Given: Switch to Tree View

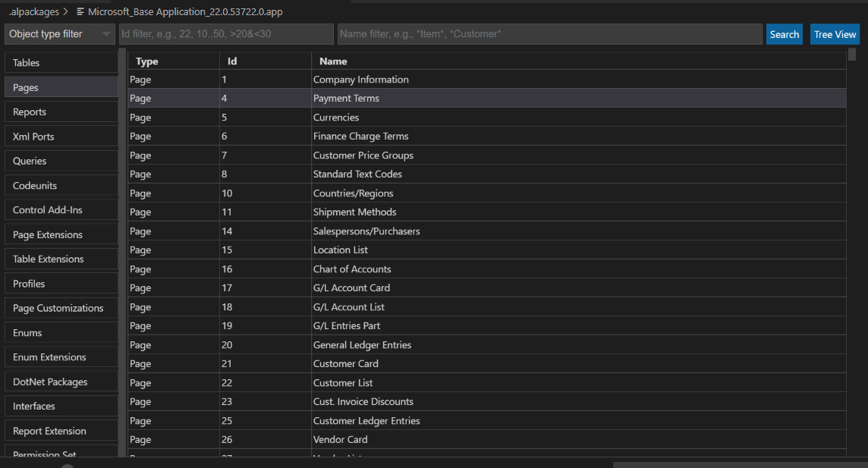Looking at the screenshot, I should [x=835, y=33].
